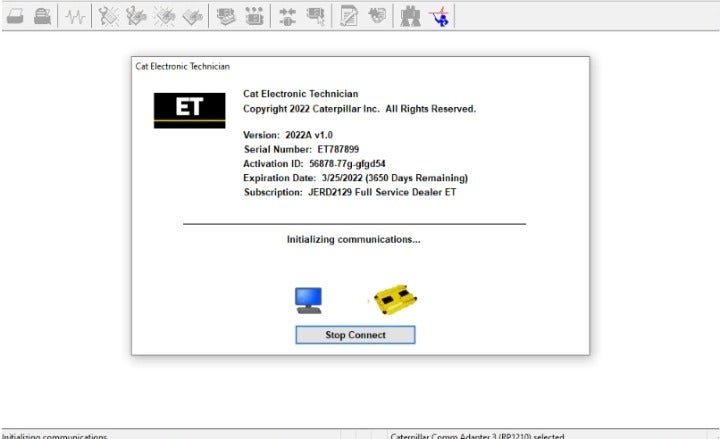
Task: Open Print Preview from the toolbar
Action: click(43, 17)
